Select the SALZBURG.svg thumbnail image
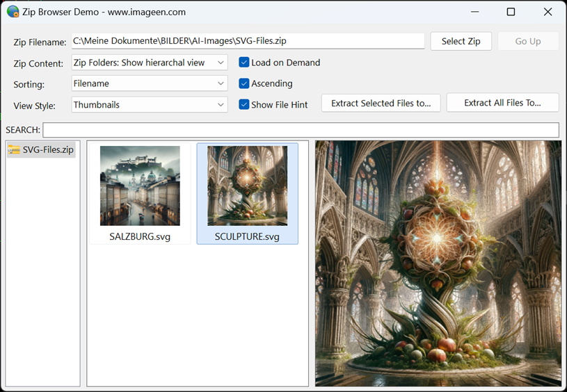 (x=140, y=186)
